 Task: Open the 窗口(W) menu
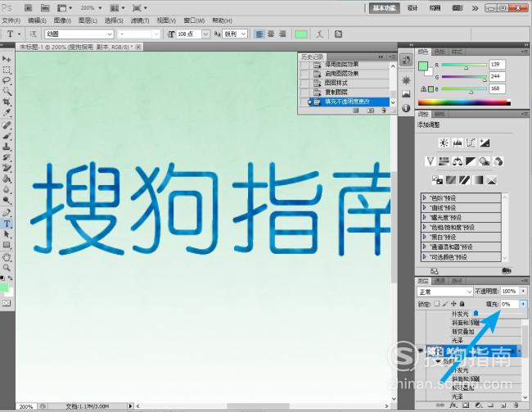pyautogui.click(x=194, y=20)
